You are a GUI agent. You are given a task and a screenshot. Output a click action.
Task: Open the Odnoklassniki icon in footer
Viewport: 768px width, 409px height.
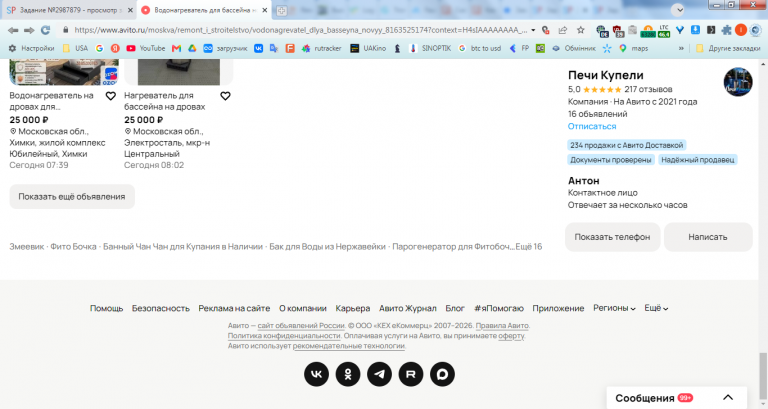(348, 374)
